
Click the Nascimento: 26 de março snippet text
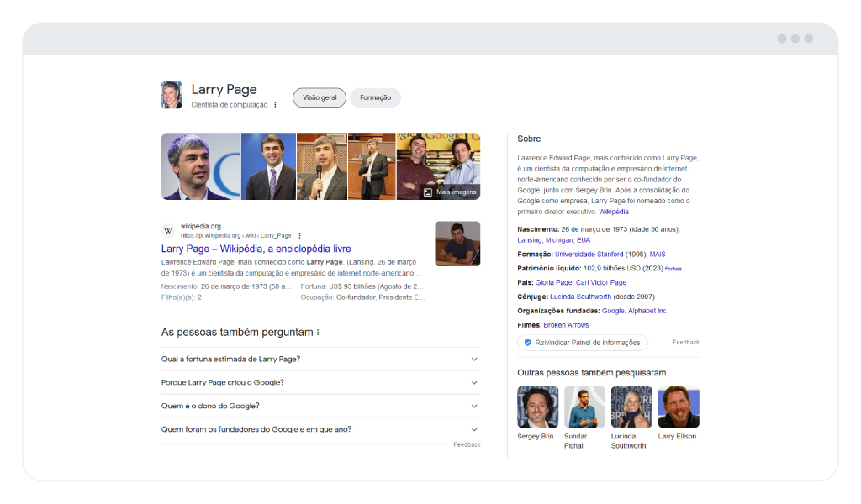click(226, 286)
